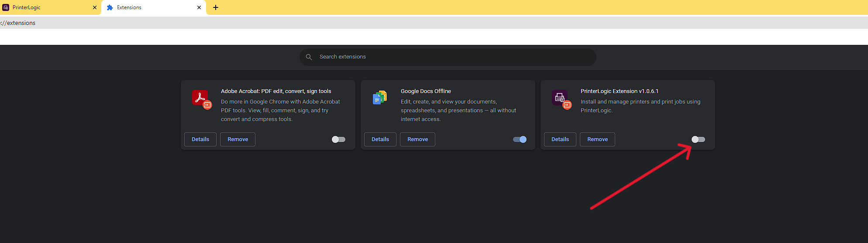Click the 'Do more in Google Chrome' description
The height and width of the screenshot is (243, 868).
280,110
